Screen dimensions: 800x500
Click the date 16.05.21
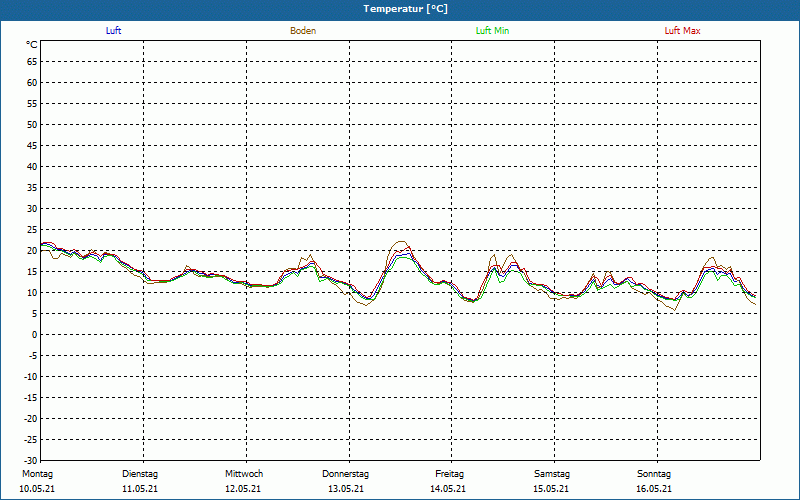tap(654, 489)
